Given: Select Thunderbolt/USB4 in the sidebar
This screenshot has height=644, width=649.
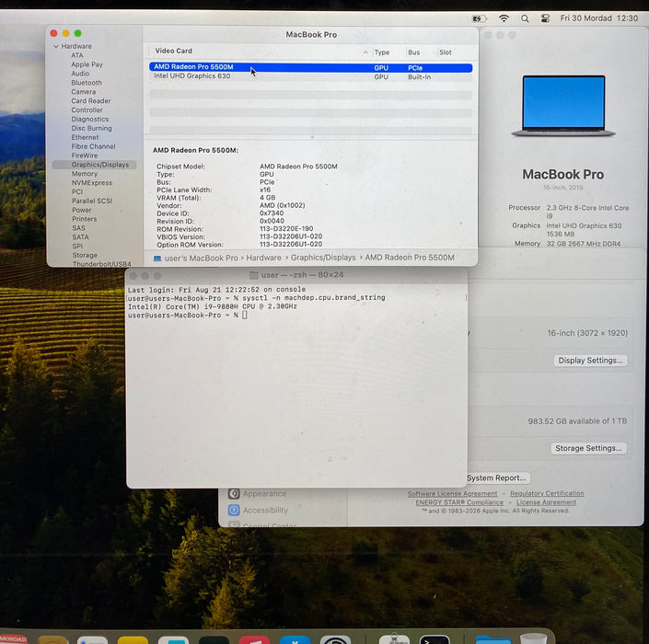Looking at the screenshot, I should tap(102, 264).
